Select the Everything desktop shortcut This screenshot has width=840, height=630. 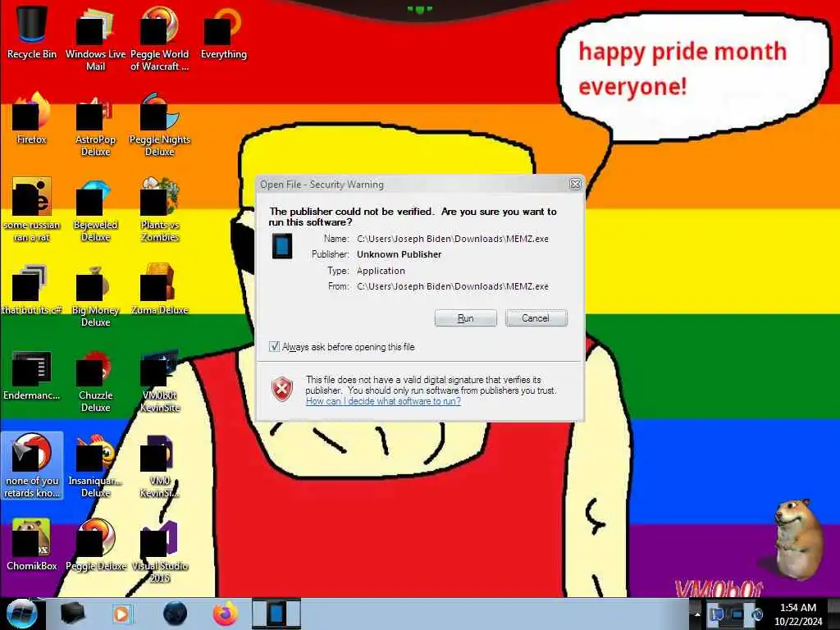[x=224, y=33]
